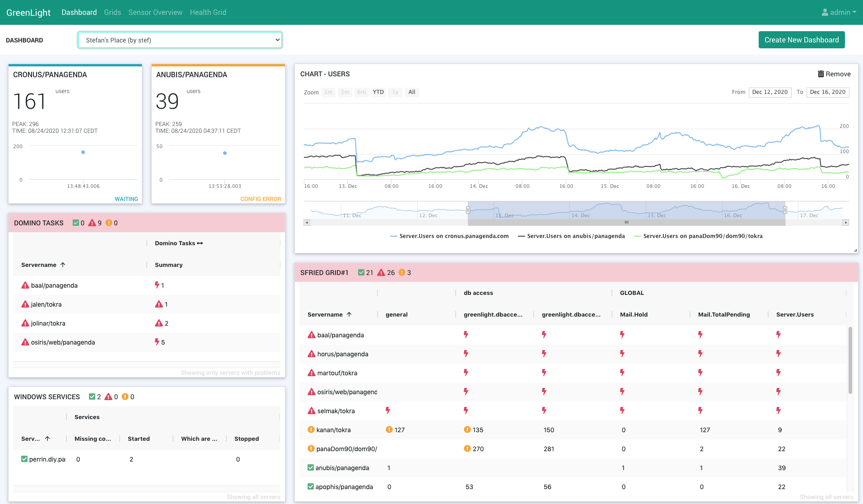Click the chart navigator right range handle
This screenshot has height=504, width=863.
[785, 210]
